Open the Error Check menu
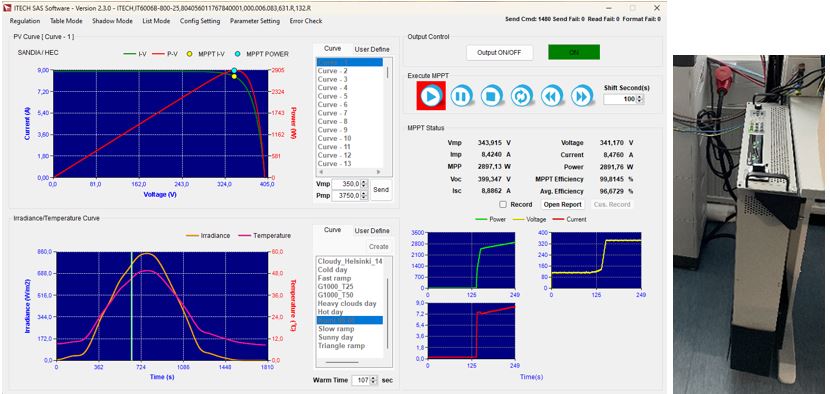The width and height of the screenshot is (830, 394). coord(306,21)
